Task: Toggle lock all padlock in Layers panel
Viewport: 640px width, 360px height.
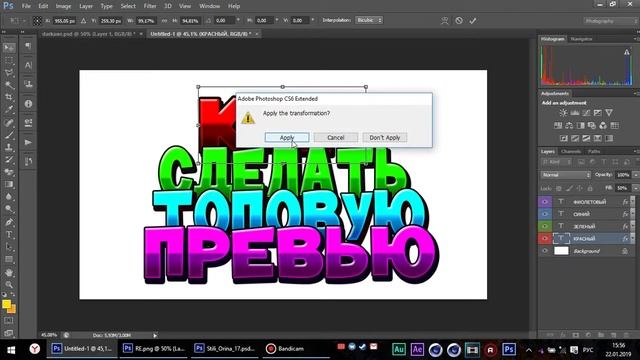Action: 590,188
